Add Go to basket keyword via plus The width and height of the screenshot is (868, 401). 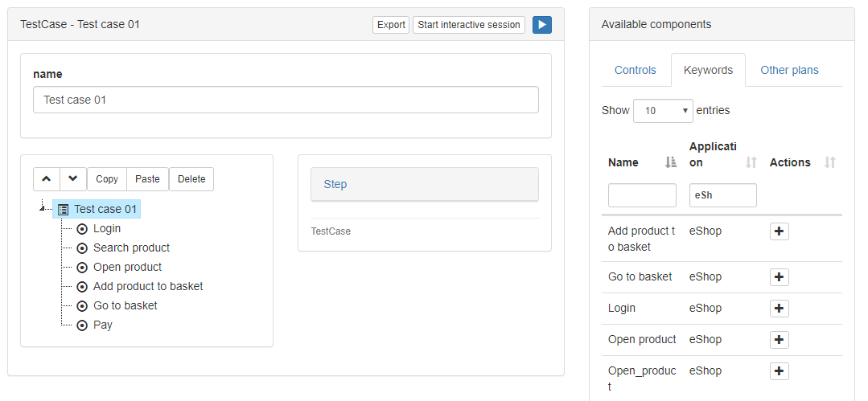pyautogui.click(x=780, y=276)
